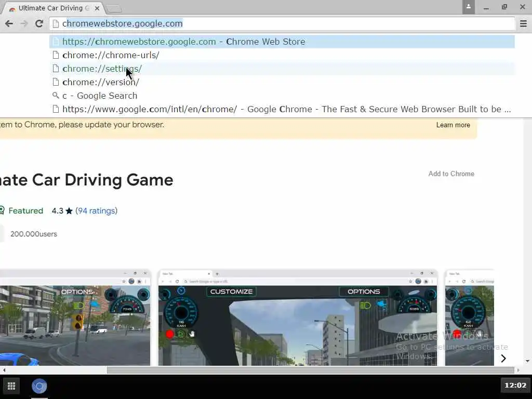Image resolution: width=532 pixels, height=399 pixels.
Task: Open the app launcher grid in taskbar
Action: 11,386
